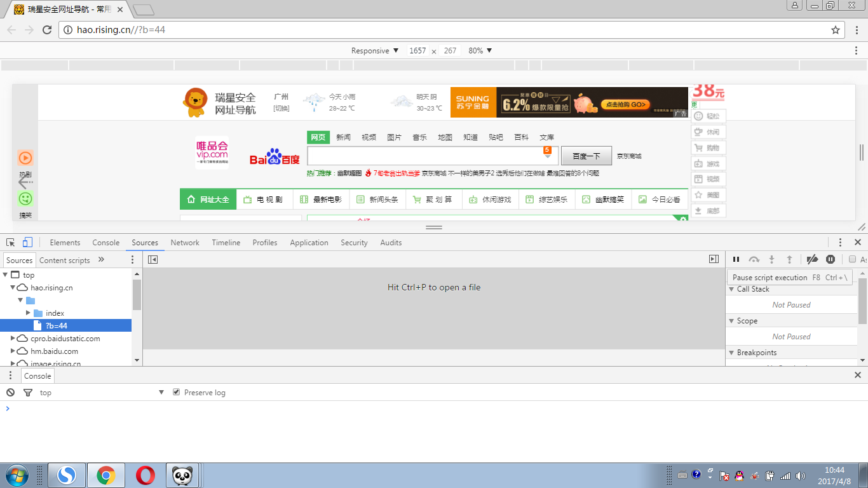Collapse the hao.rising.cn tree node arrow
The height and width of the screenshot is (488, 868).
(13, 287)
